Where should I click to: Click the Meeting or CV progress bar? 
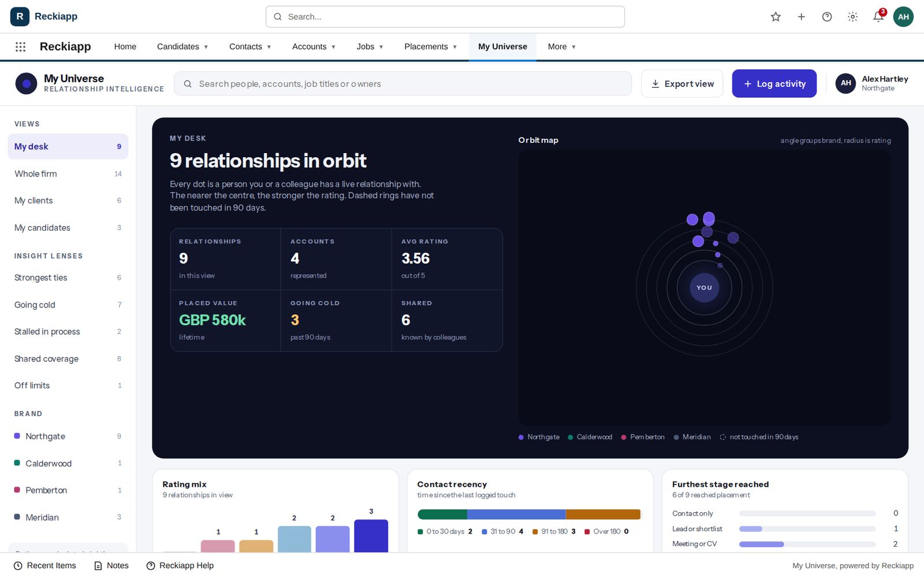(807, 544)
